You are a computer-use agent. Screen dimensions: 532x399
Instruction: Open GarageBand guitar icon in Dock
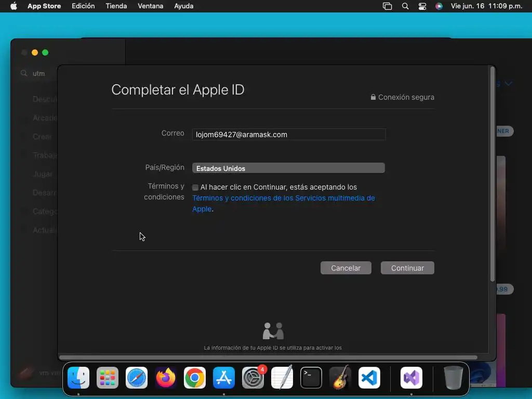coord(340,378)
